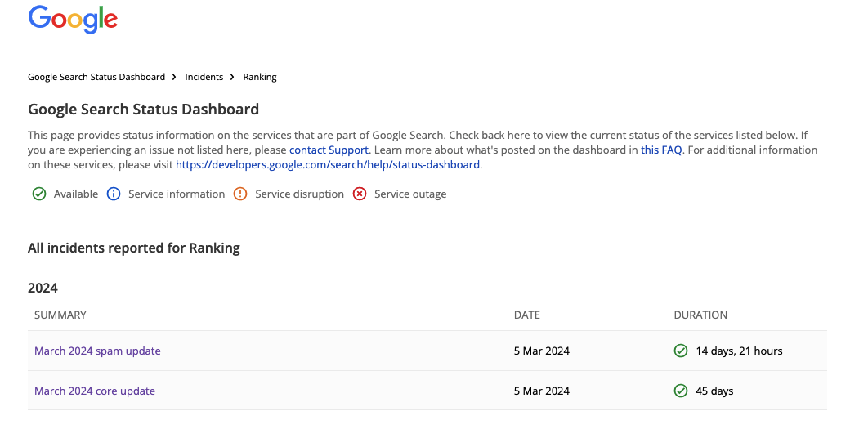
Task: Click the Service disruption legend label
Action: (299, 194)
